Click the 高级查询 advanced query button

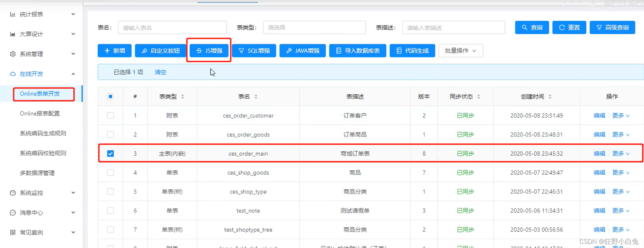coord(613,28)
